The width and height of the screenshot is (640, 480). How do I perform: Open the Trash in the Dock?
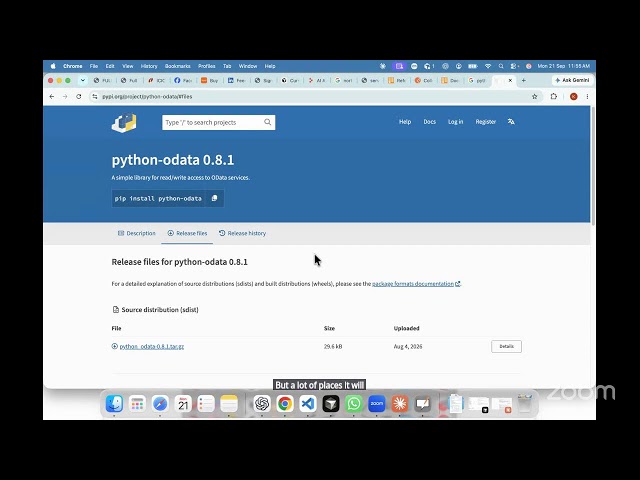524,403
